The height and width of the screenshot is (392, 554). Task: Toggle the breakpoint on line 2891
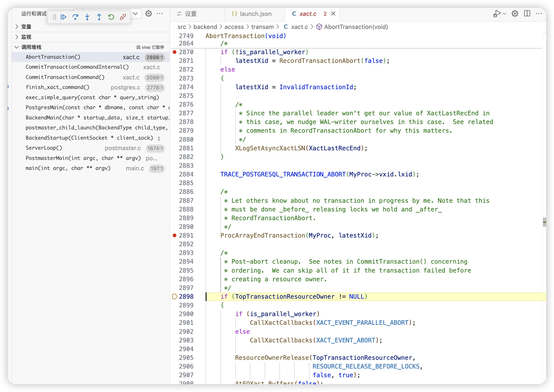pos(175,235)
